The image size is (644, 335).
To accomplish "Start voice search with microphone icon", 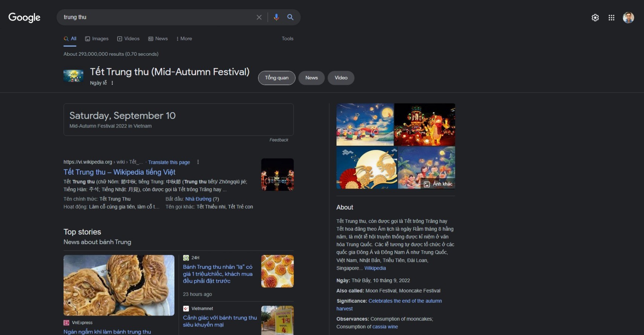I will (276, 17).
